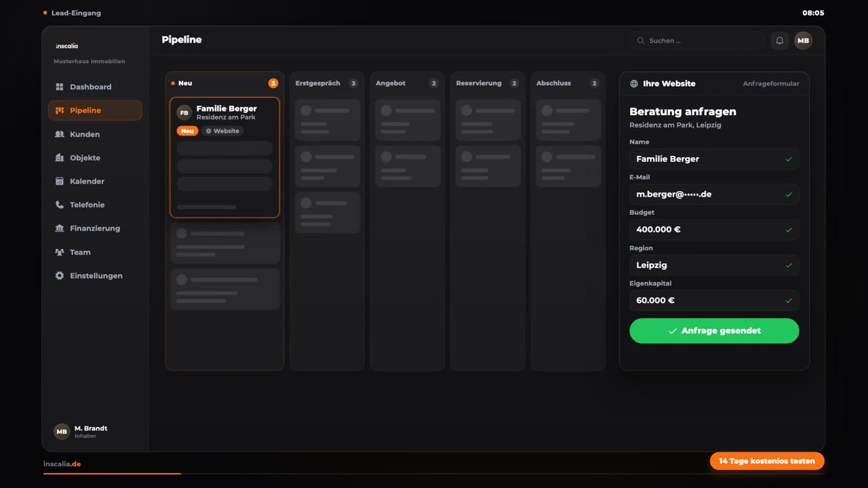The height and width of the screenshot is (488, 868).
Task: Open Dashboard in the sidebar
Action: pos(95,87)
